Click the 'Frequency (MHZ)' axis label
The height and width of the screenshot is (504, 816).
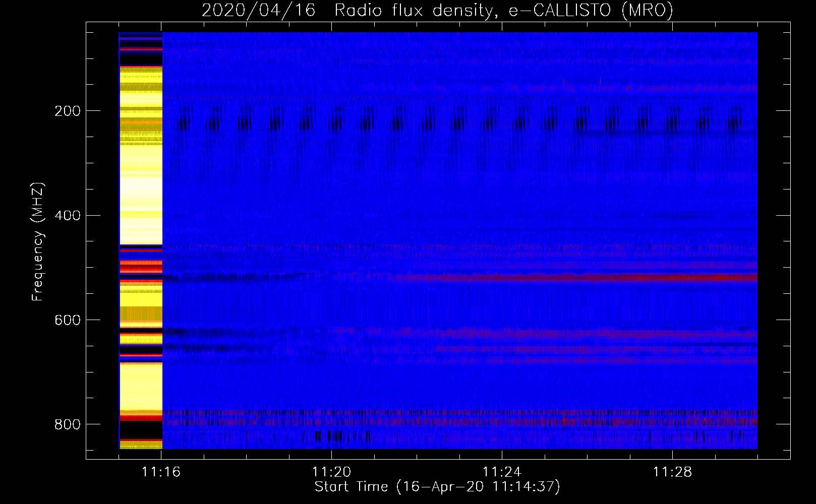pyautogui.click(x=38, y=241)
